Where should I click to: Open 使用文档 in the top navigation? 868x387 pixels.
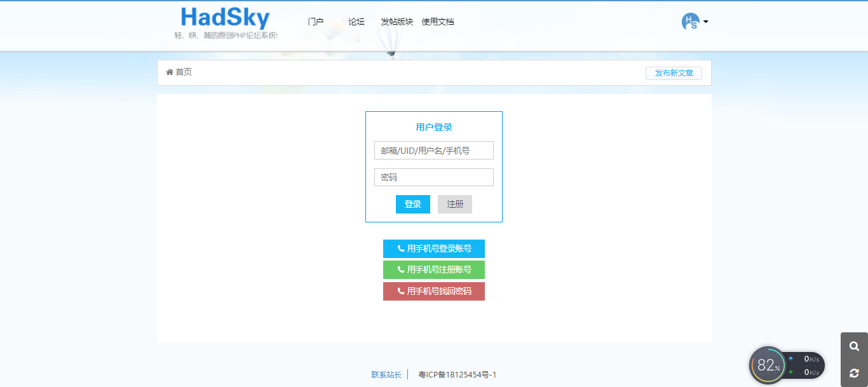pos(438,22)
